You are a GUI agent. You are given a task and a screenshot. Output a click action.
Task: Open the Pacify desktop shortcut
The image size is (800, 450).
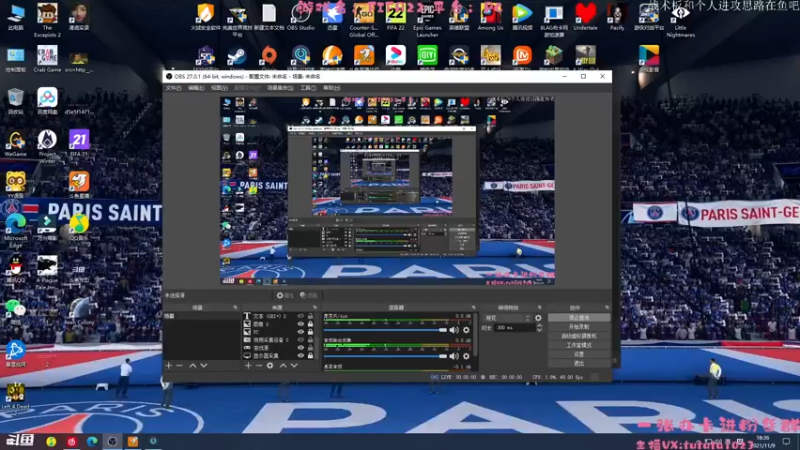point(617,17)
